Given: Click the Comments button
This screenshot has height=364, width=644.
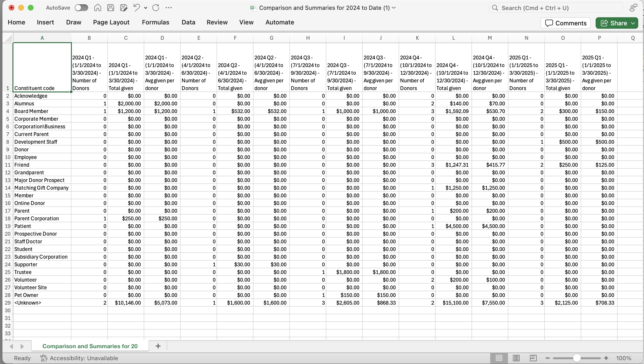Looking at the screenshot, I should 565,23.
